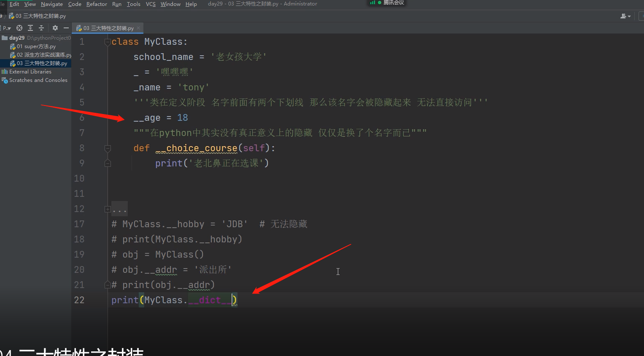
Task: Close the 03 三大特性之封装.py editor tab
Action: point(138,28)
